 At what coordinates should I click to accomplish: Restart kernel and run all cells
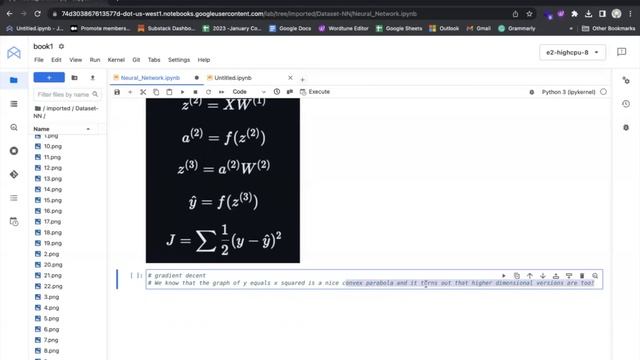pos(221,92)
